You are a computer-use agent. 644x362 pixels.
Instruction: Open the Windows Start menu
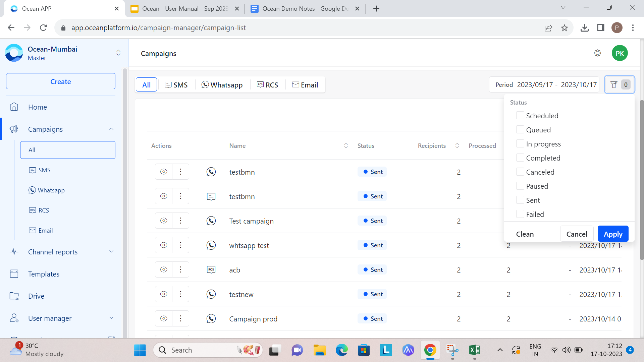[x=140, y=350]
